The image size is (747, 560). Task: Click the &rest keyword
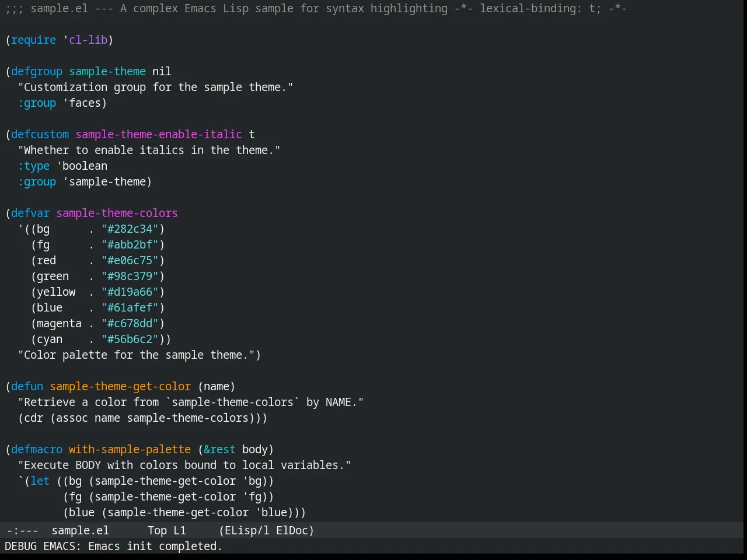(x=220, y=449)
